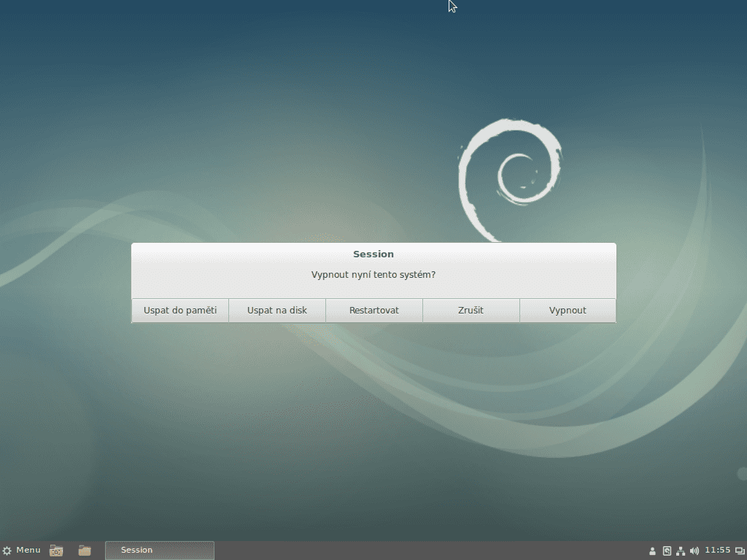Open the network connections tray icon
Screen dimensions: 747x560
tap(681, 551)
